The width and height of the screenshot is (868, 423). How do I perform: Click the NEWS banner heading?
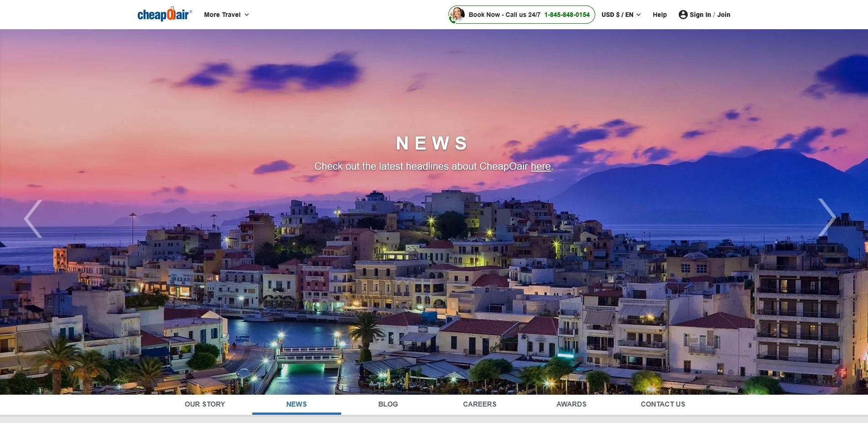coord(431,143)
